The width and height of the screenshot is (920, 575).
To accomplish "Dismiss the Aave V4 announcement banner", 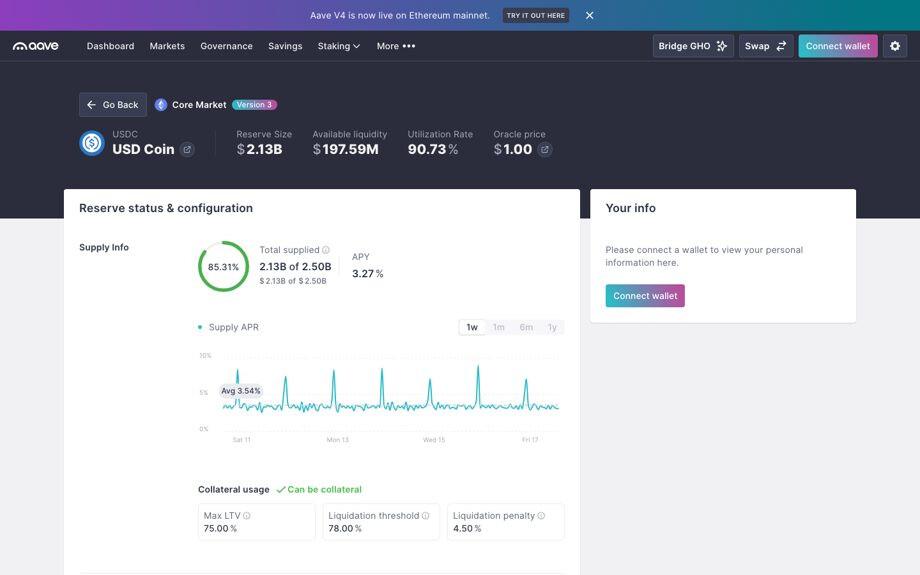I will (x=590, y=15).
